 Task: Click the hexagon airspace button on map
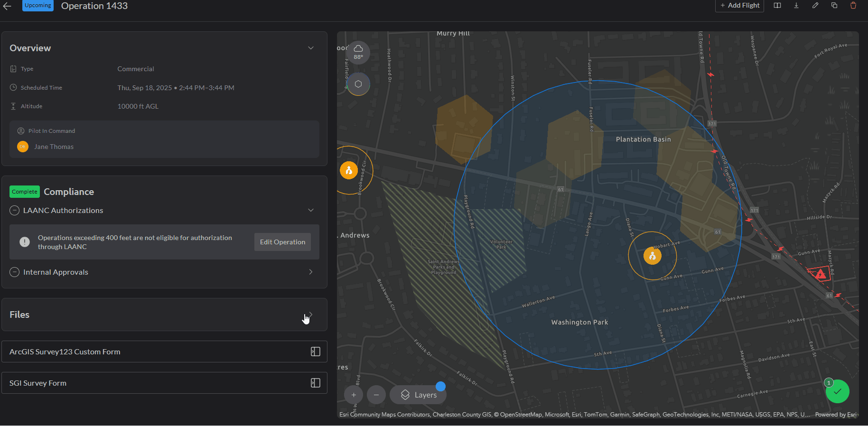tap(358, 84)
